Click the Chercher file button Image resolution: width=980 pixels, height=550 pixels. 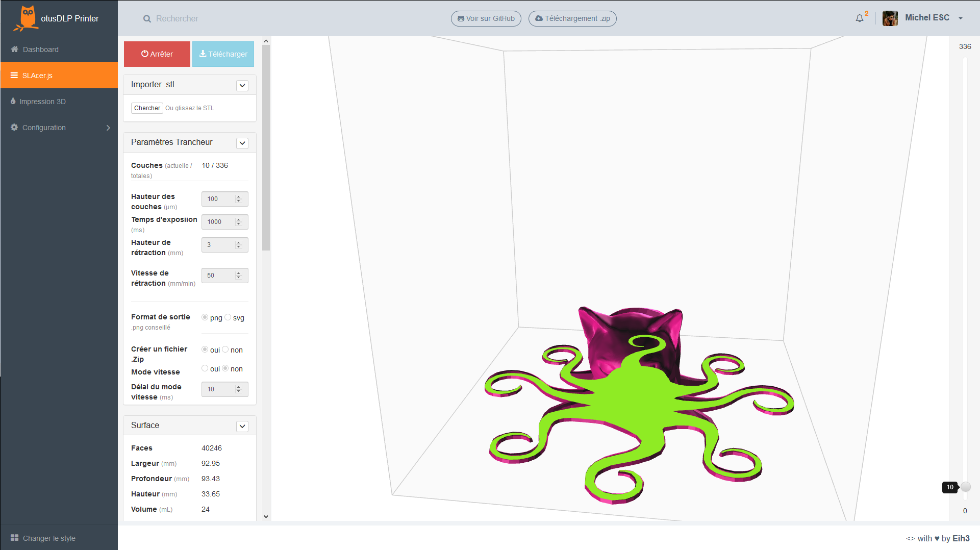[x=147, y=108]
